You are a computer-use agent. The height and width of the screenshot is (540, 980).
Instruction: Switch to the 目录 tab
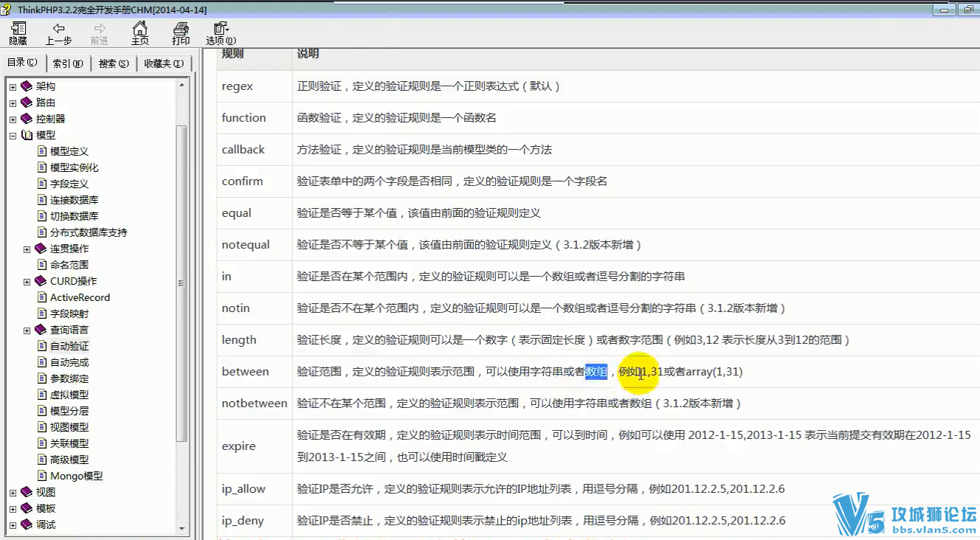(x=22, y=63)
